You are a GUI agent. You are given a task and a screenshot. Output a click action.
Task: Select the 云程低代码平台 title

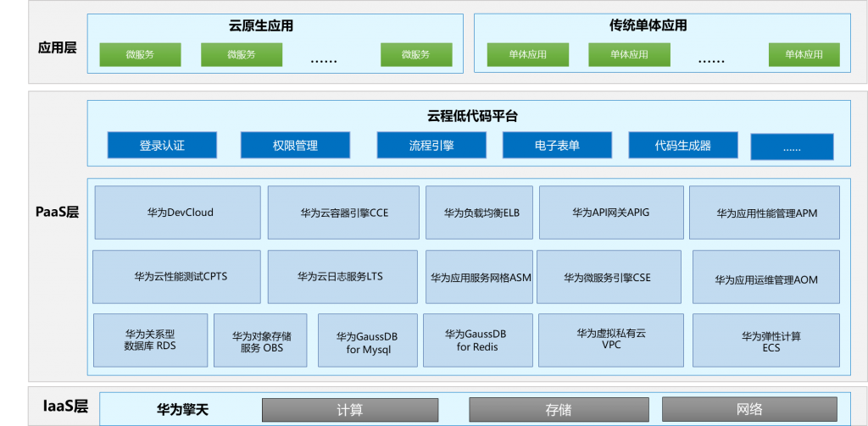click(x=472, y=117)
